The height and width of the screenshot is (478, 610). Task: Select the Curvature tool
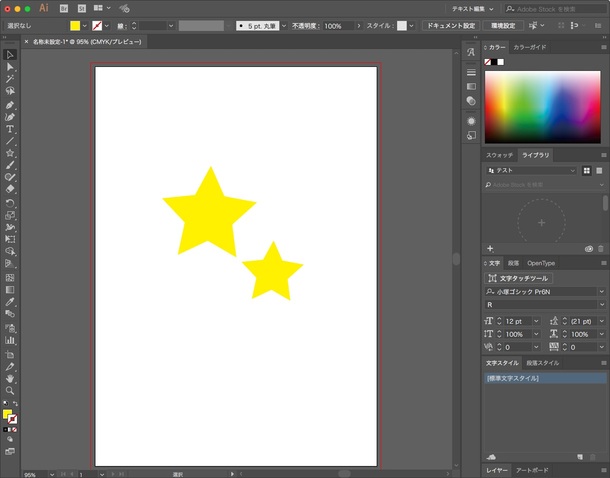pyautogui.click(x=10, y=117)
